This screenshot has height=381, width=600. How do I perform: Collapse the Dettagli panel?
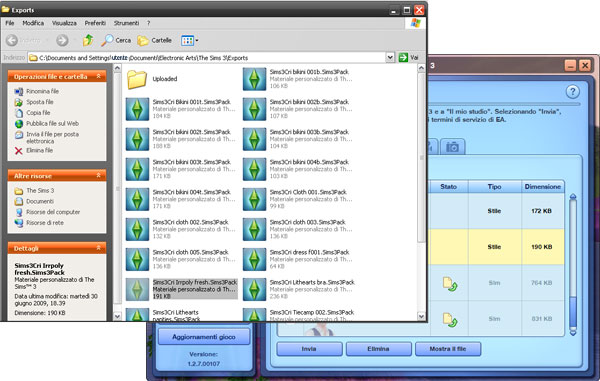pos(98,248)
